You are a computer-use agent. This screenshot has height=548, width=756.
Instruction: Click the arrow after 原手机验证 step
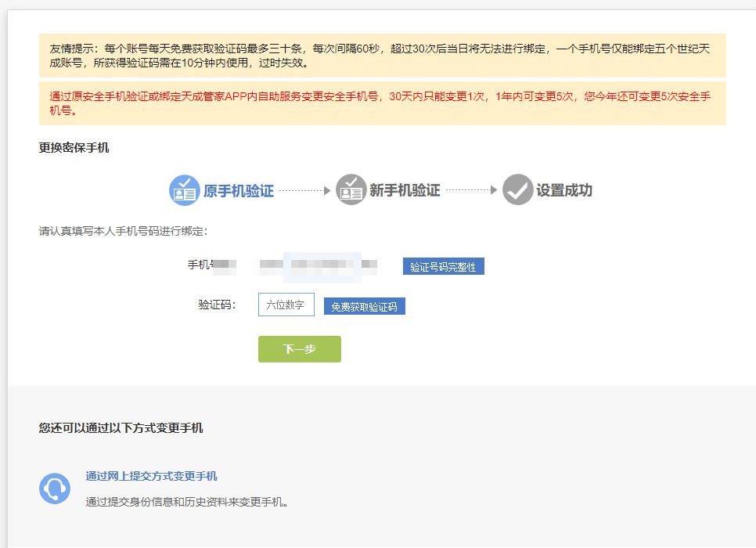304,189
